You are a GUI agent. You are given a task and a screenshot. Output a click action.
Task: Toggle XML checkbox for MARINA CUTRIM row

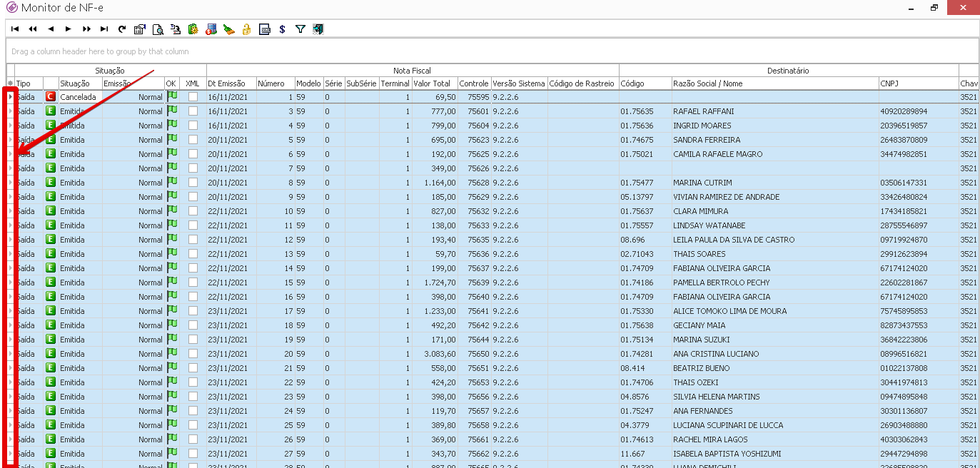click(193, 183)
